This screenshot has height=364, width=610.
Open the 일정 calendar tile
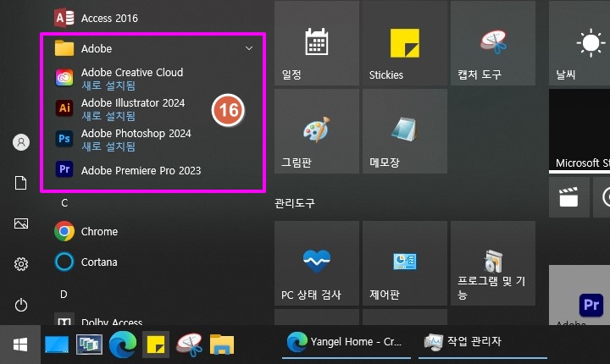(317, 43)
